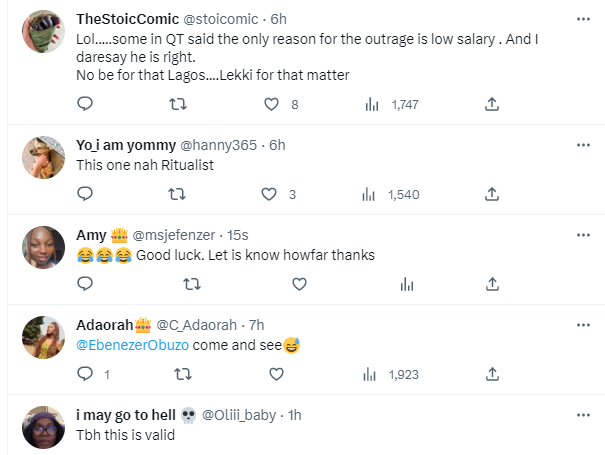Open more options for TheStoicComic's tweet
The height and width of the screenshot is (455, 605).
[x=584, y=19]
